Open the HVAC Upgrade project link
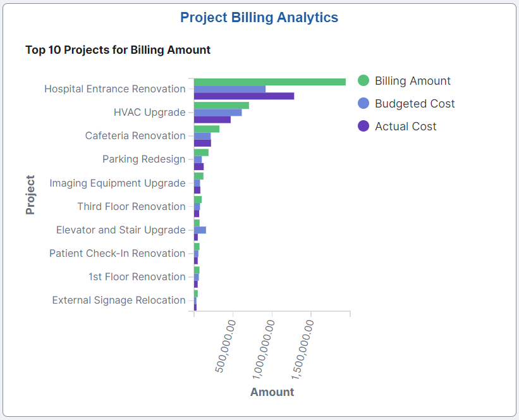Viewport: 519px width, 420px height. click(x=149, y=112)
